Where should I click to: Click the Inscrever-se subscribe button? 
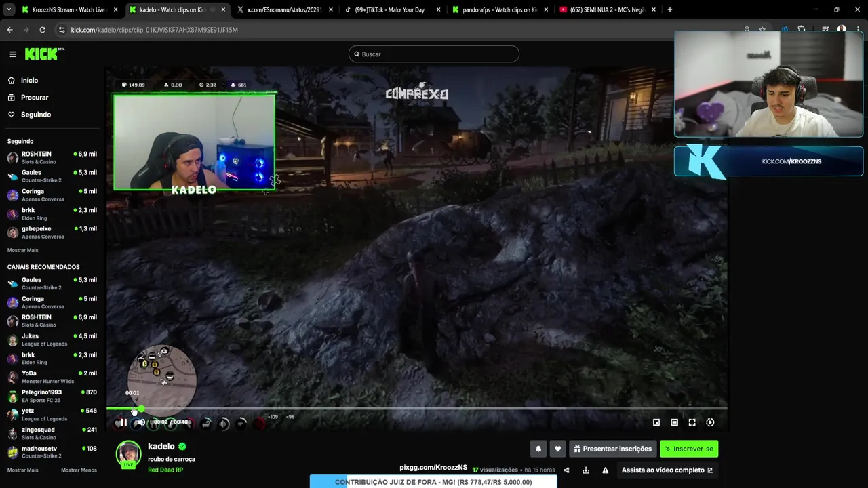(x=689, y=449)
